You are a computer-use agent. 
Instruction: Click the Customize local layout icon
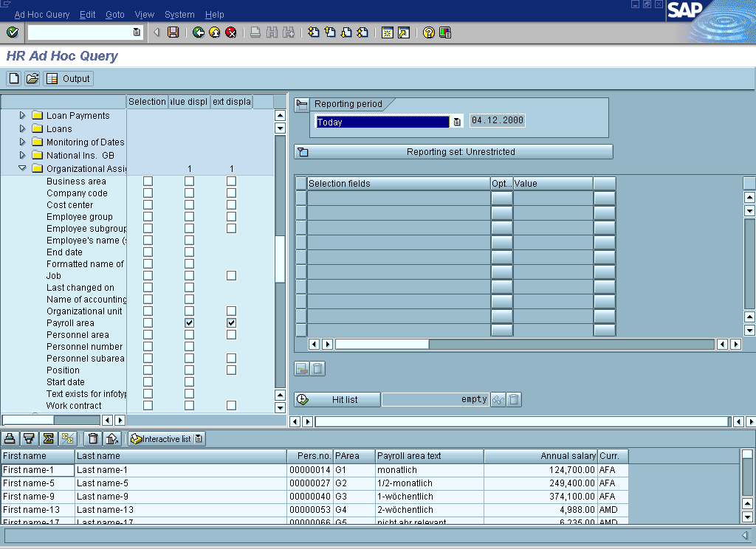(445, 32)
